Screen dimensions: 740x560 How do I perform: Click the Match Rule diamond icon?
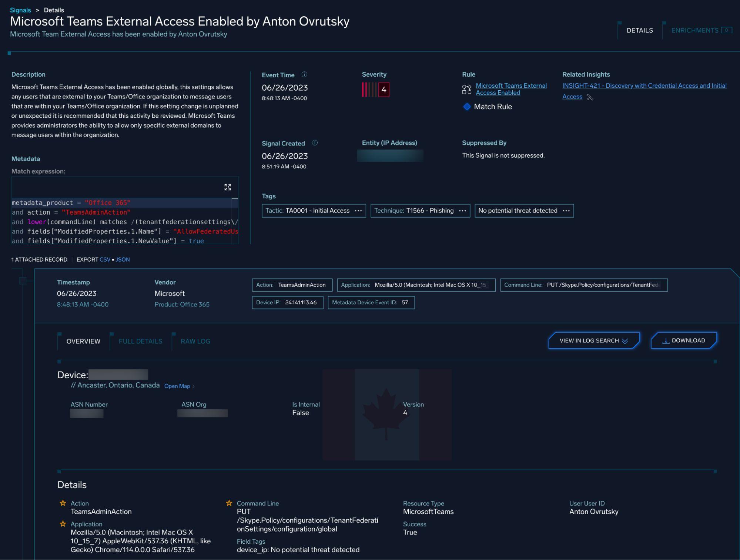[x=467, y=107]
